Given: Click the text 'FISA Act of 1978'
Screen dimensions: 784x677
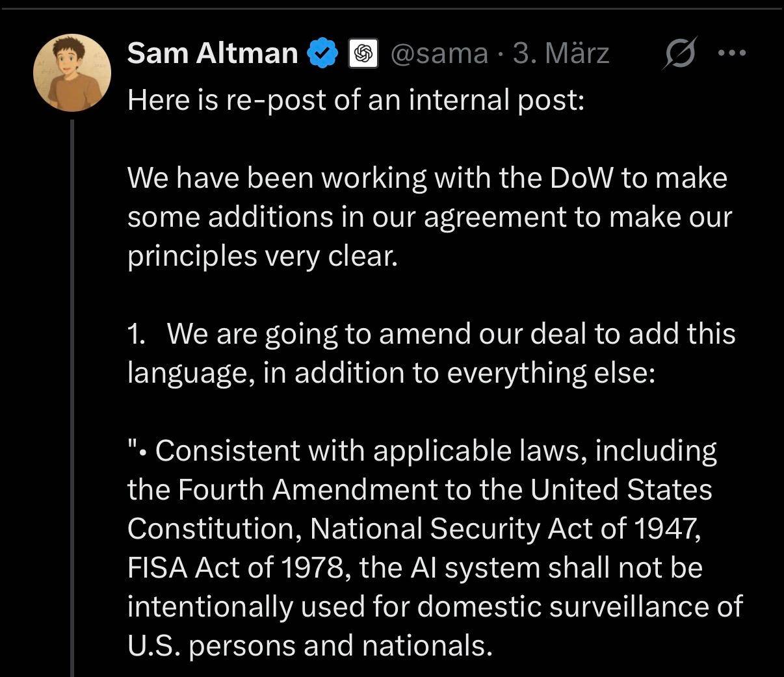Looking at the screenshot, I should tap(235, 568).
